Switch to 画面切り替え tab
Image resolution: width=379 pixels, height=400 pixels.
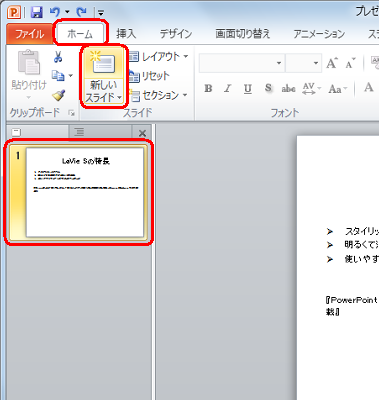[x=242, y=34]
